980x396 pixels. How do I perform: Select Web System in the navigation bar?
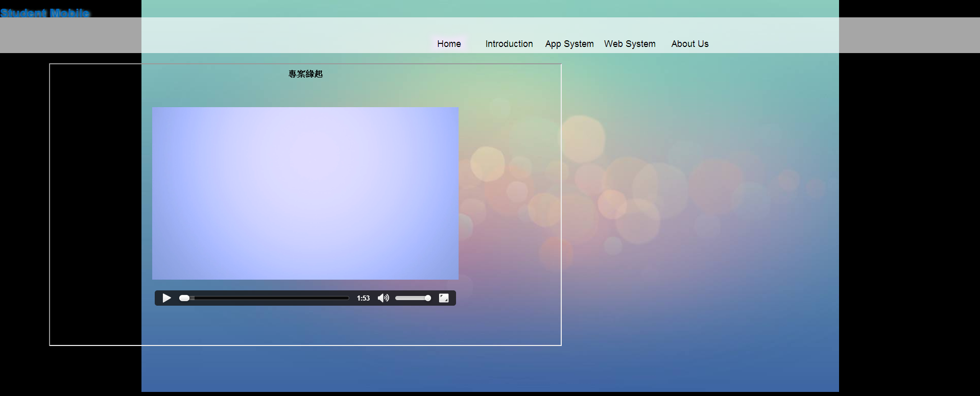630,44
